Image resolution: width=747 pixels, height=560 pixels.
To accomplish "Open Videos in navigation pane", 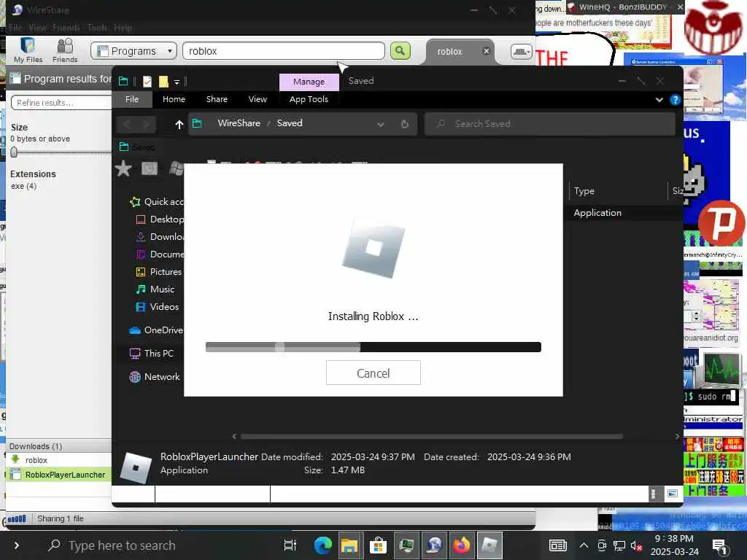I will 158,307.
